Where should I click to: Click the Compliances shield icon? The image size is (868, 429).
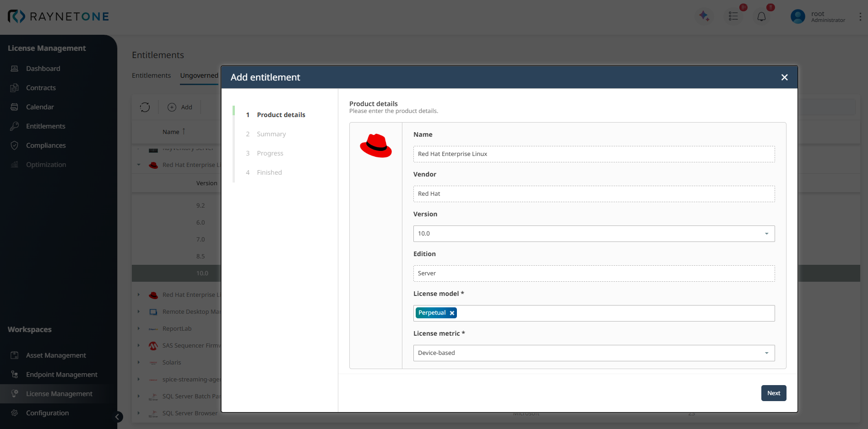click(15, 145)
